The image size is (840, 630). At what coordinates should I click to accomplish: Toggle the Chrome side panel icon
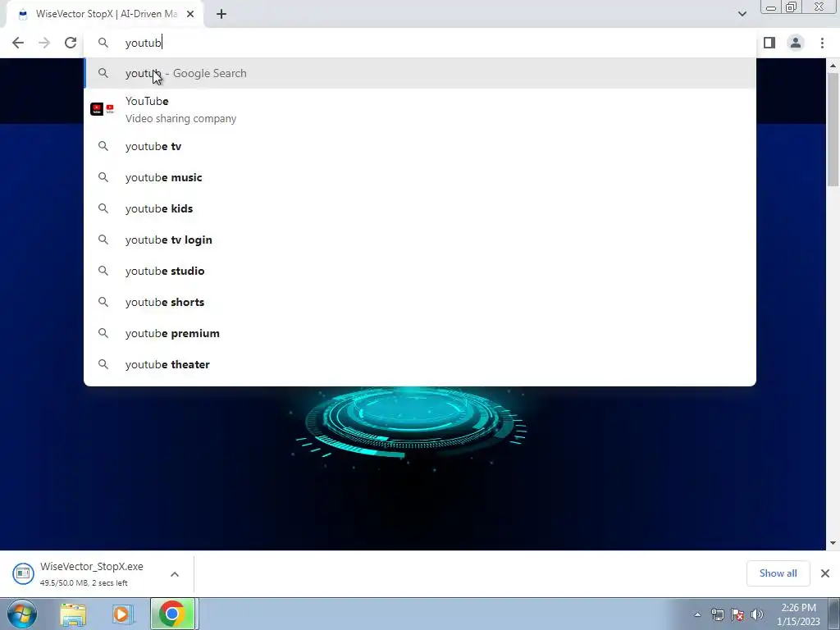pyautogui.click(x=769, y=43)
